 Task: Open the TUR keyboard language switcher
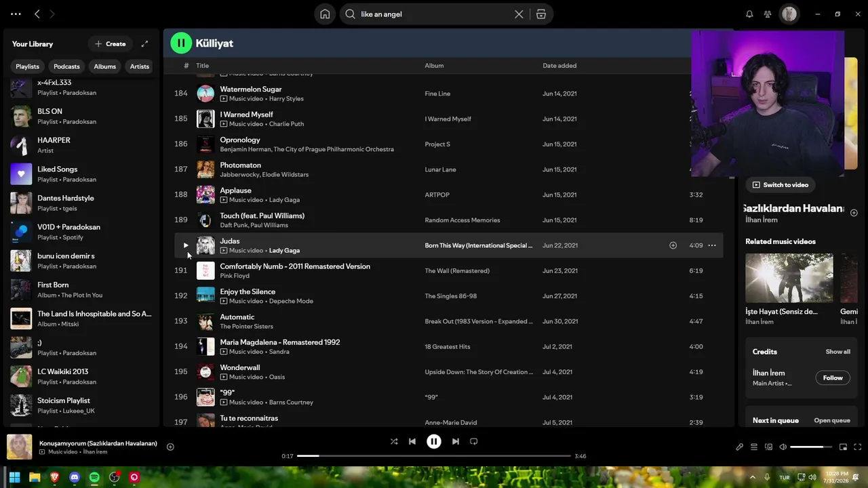[785, 477]
